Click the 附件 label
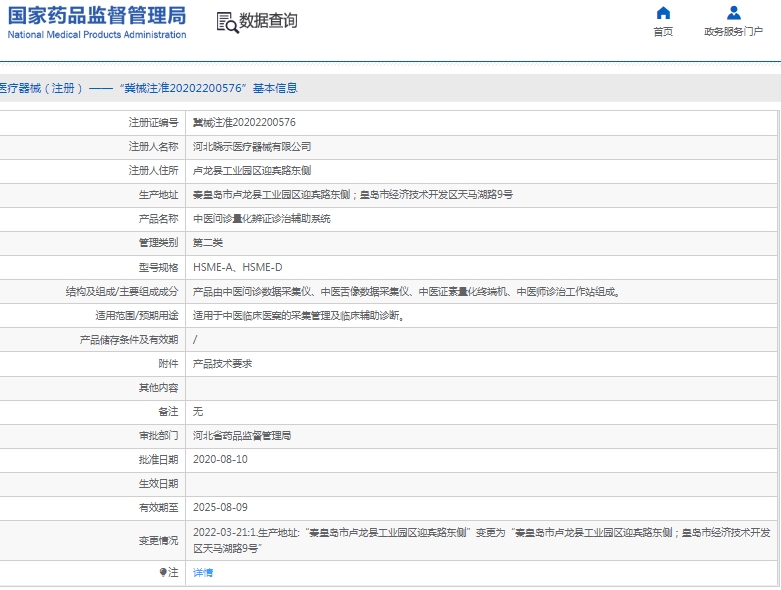Viewport: 781px width, 590px height. click(168, 363)
